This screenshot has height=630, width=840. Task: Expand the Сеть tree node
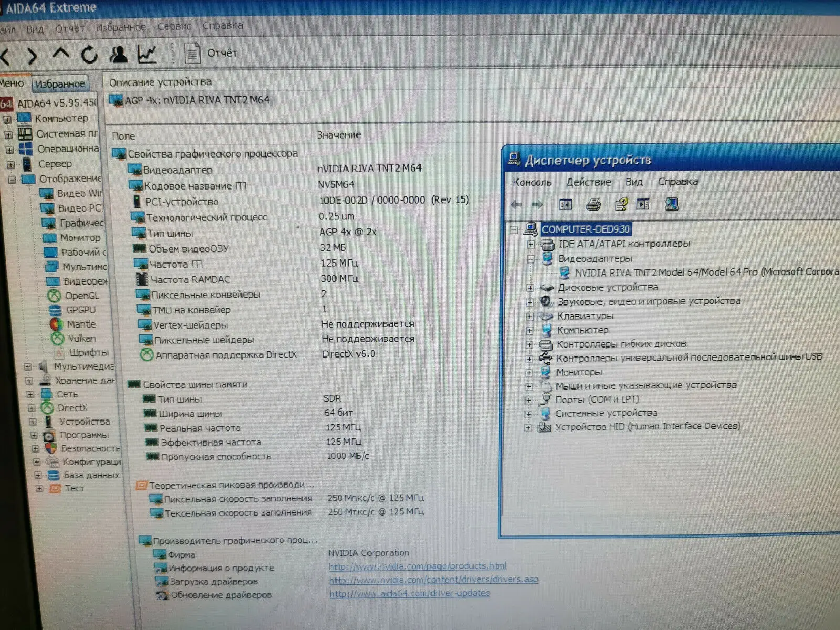(x=30, y=394)
